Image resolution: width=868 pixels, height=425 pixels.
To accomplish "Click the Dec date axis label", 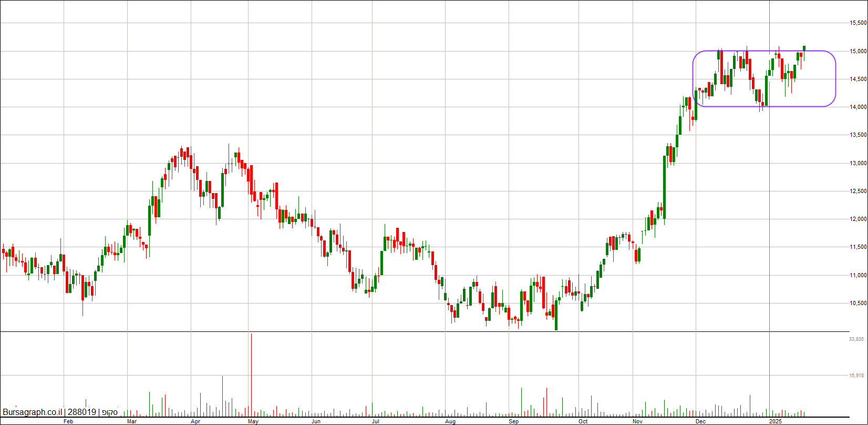I will click(x=700, y=422).
